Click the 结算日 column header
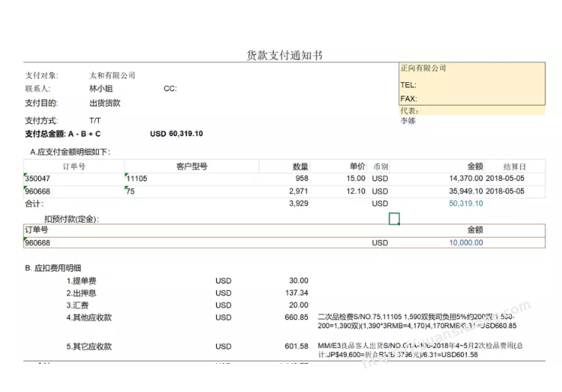The image size is (562, 392). pyautogui.click(x=515, y=167)
